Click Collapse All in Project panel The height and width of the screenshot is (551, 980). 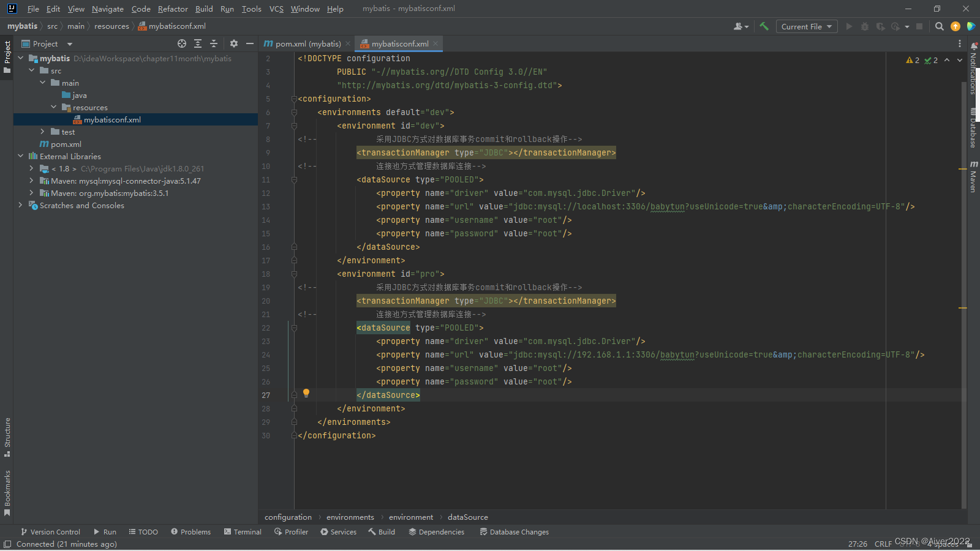[214, 43]
